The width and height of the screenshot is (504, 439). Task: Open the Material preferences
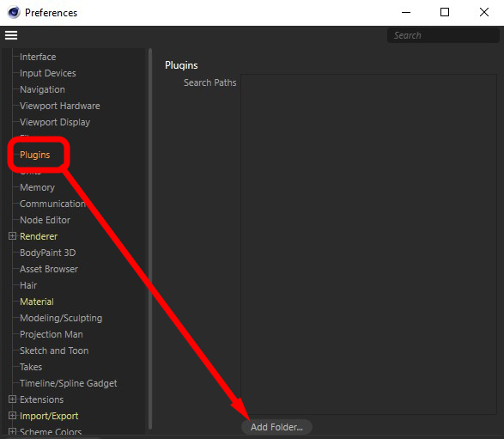pos(37,302)
